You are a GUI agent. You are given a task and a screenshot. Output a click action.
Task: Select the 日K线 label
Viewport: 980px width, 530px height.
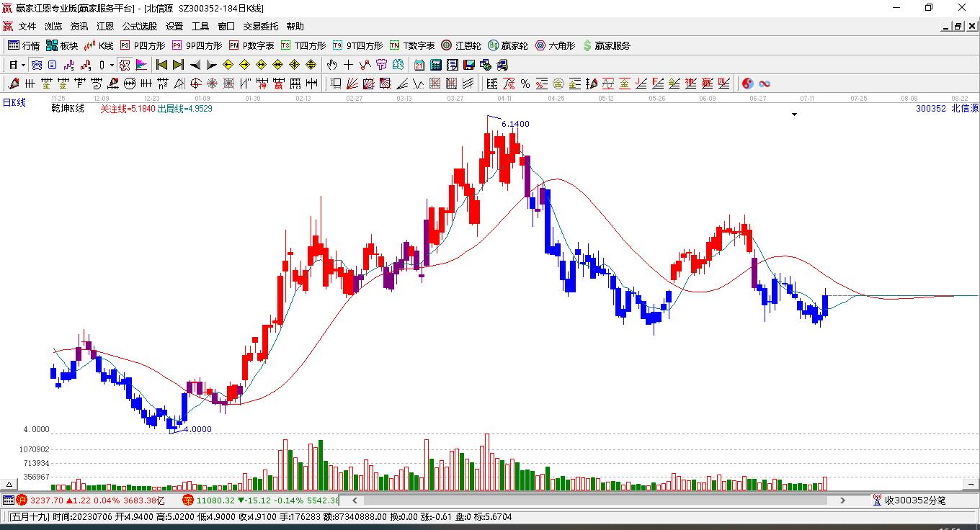[14, 103]
